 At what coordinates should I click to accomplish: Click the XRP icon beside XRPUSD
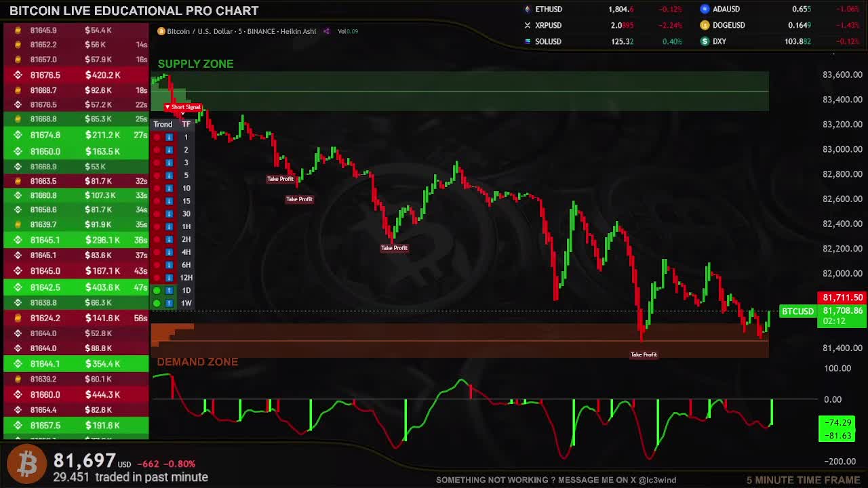(528, 26)
